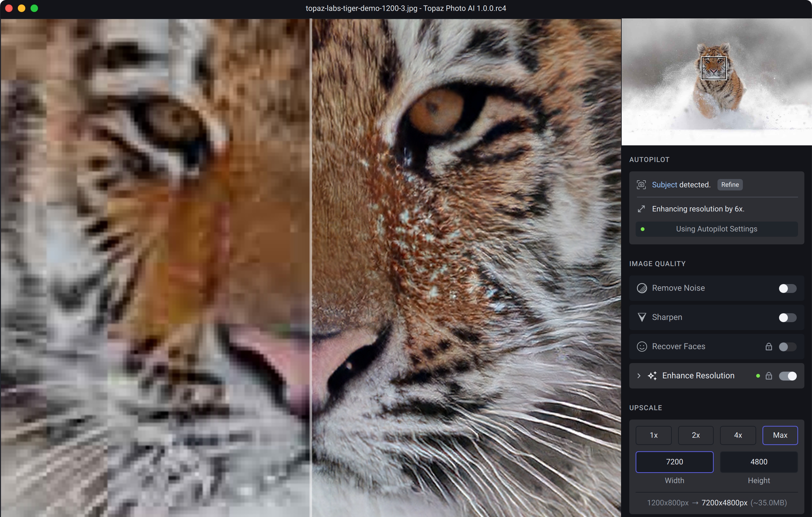812x517 pixels.
Task: Click the Sharpen triangle icon
Action: pyautogui.click(x=641, y=317)
